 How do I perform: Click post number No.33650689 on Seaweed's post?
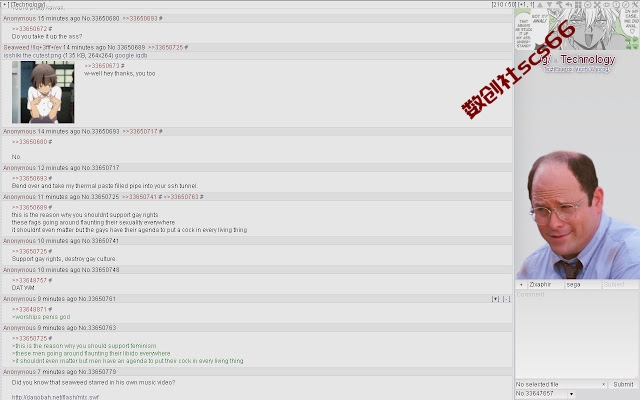(x=126, y=47)
